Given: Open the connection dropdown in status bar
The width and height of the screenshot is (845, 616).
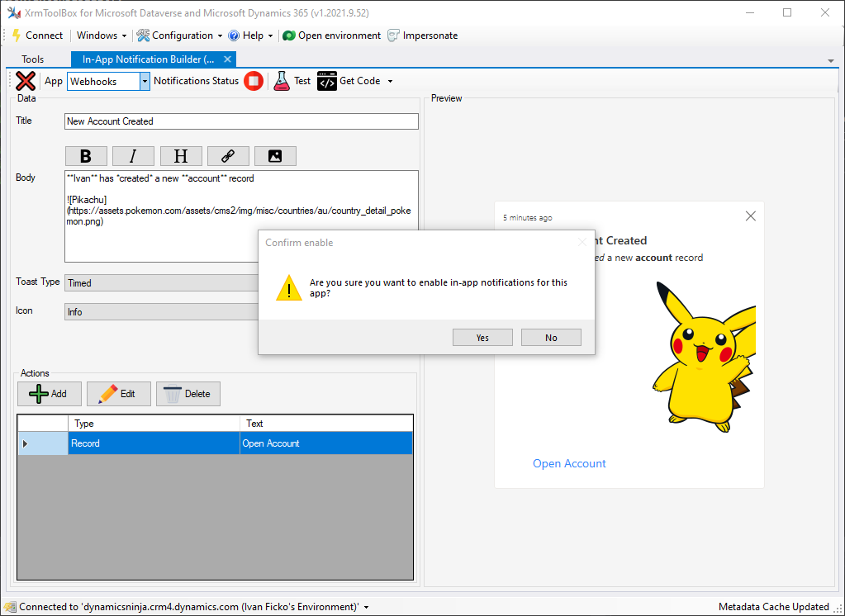Looking at the screenshot, I should tap(367, 608).
